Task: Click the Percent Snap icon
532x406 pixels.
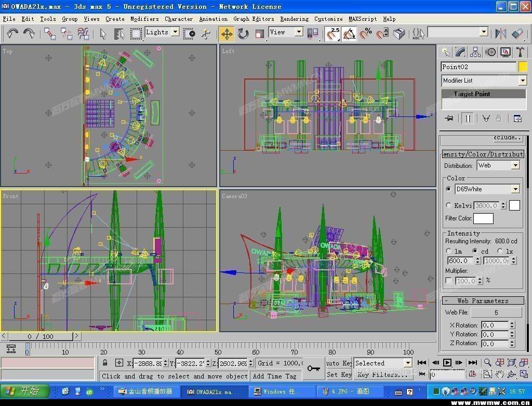Action: pos(366,34)
